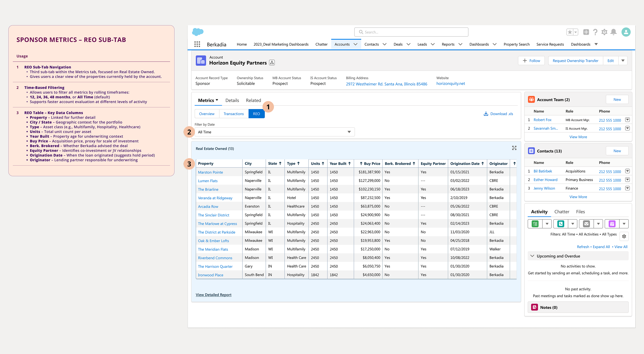Click the user profile avatar

pos(626,32)
